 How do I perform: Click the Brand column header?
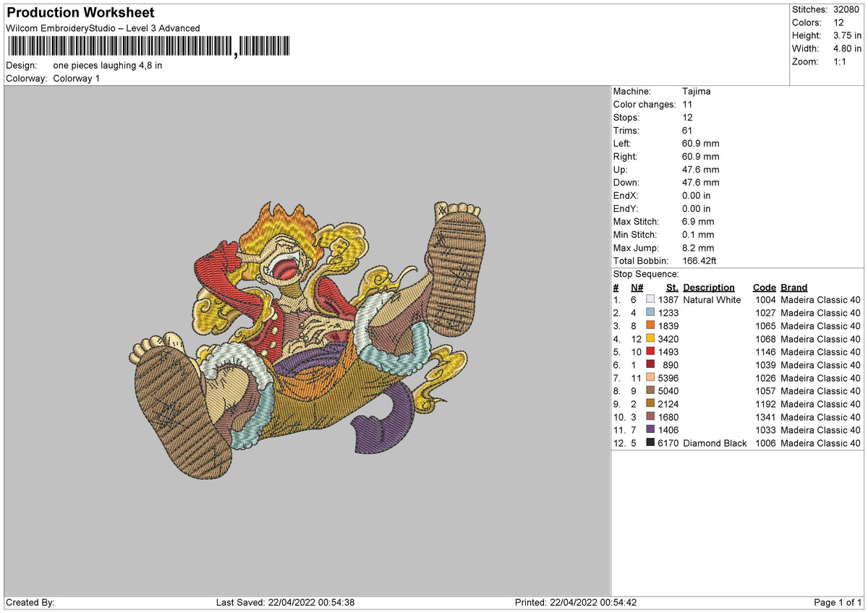click(794, 287)
